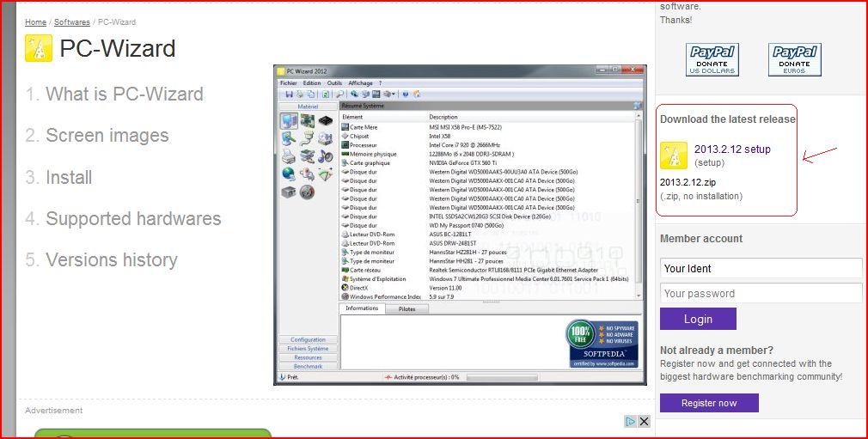The width and height of the screenshot is (868, 439).
Task: Expand the Fichiers Système panel section
Action: click(x=308, y=349)
